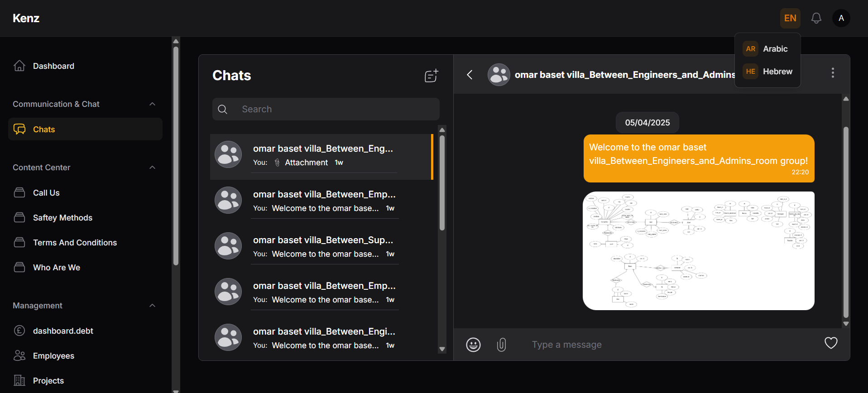Open notifications bell
The height and width of the screenshot is (393, 868).
816,18
